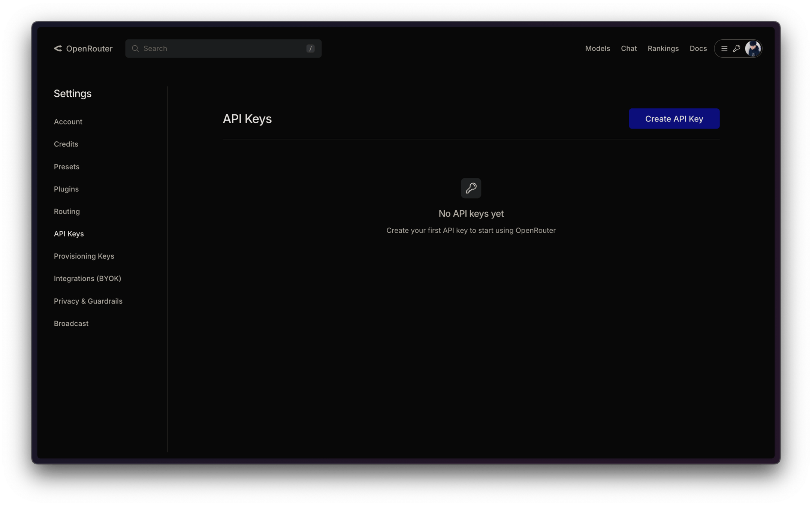Click the search magnifier icon
Screen dimensions: 812x506
click(x=135, y=48)
